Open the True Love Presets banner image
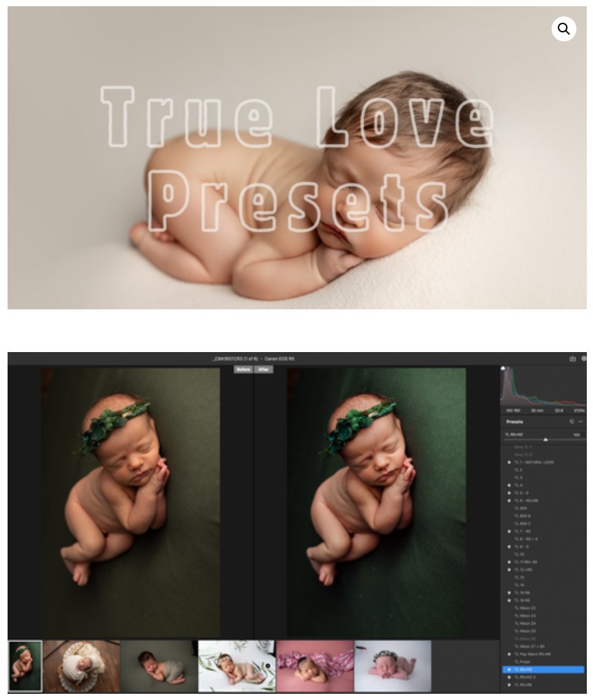This screenshot has height=700, width=593. coord(296,158)
